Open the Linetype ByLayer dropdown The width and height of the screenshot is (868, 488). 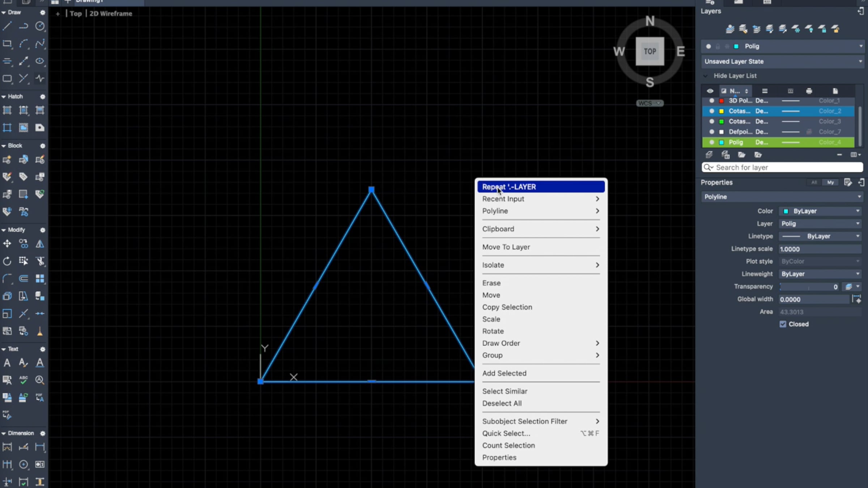click(820, 236)
